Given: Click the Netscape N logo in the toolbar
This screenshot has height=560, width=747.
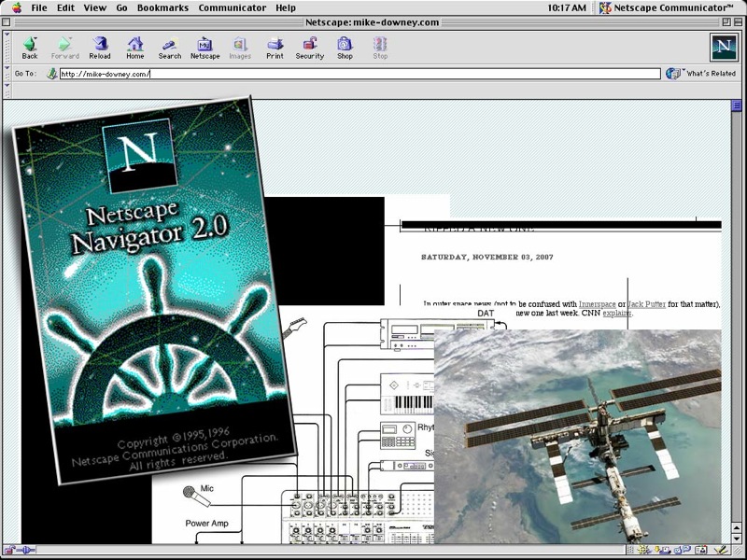Looking at the screenshot, I should (x=724, y=48).
